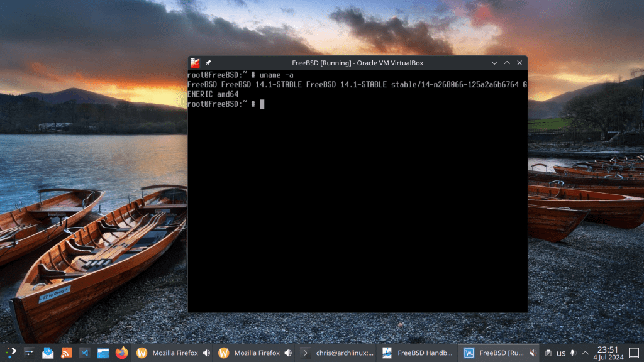The width and height of the screenshot is (644, 362).
Task: Launch Visual Studio Code from taskbar
Action: pyautogui.click(x=85, y=353)
